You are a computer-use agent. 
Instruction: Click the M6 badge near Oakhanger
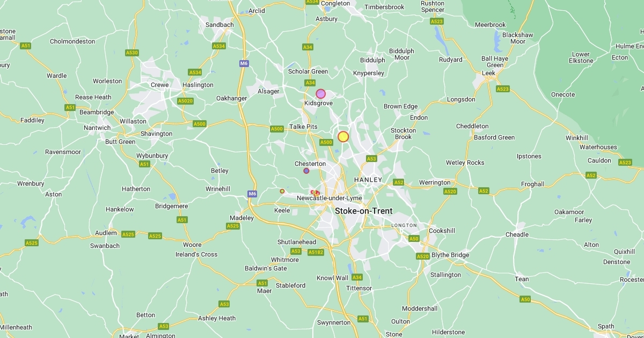[244, 63]
